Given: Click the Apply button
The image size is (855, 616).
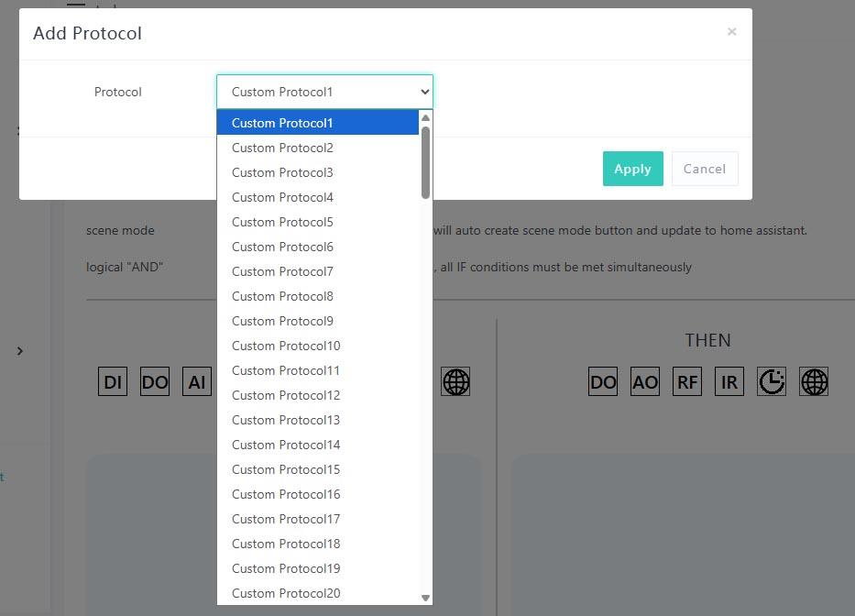Looking at the screenshot, I should coord(632,169).
